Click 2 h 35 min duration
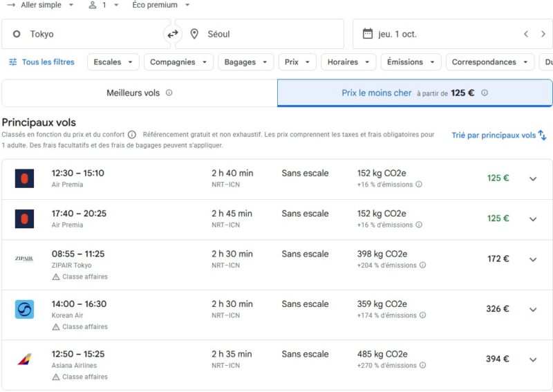 tap(232, 354)
